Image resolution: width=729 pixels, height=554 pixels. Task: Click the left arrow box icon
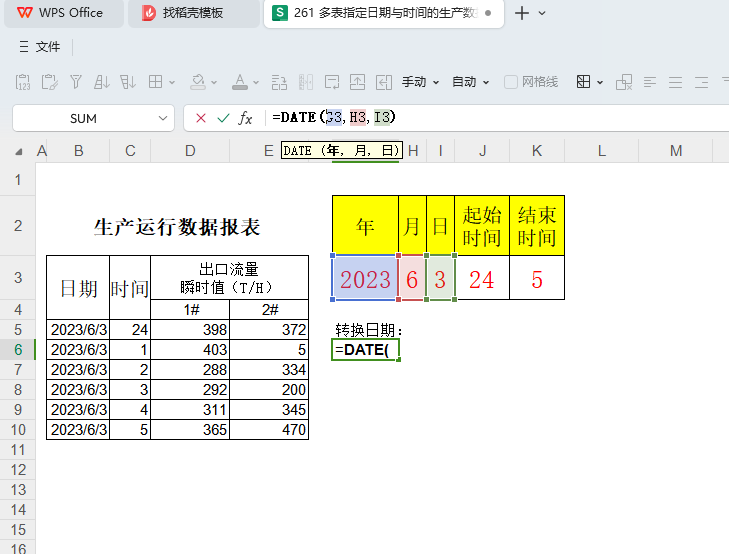(384, 82)
